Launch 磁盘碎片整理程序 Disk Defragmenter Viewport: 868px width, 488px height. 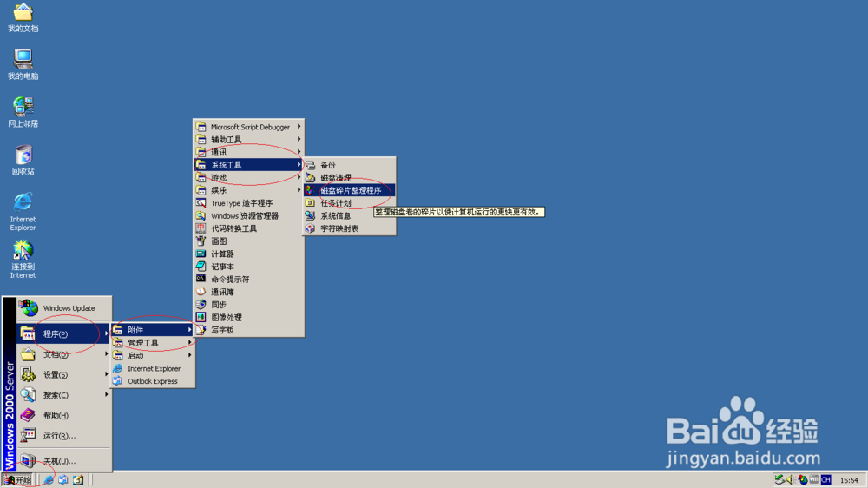(349, 190)
